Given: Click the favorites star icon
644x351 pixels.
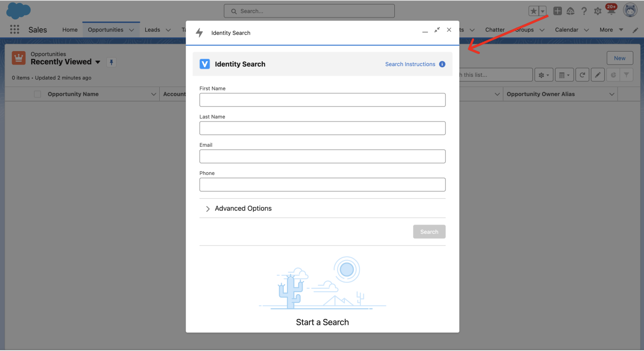Looking at the screenshot, I should point(534,11).
